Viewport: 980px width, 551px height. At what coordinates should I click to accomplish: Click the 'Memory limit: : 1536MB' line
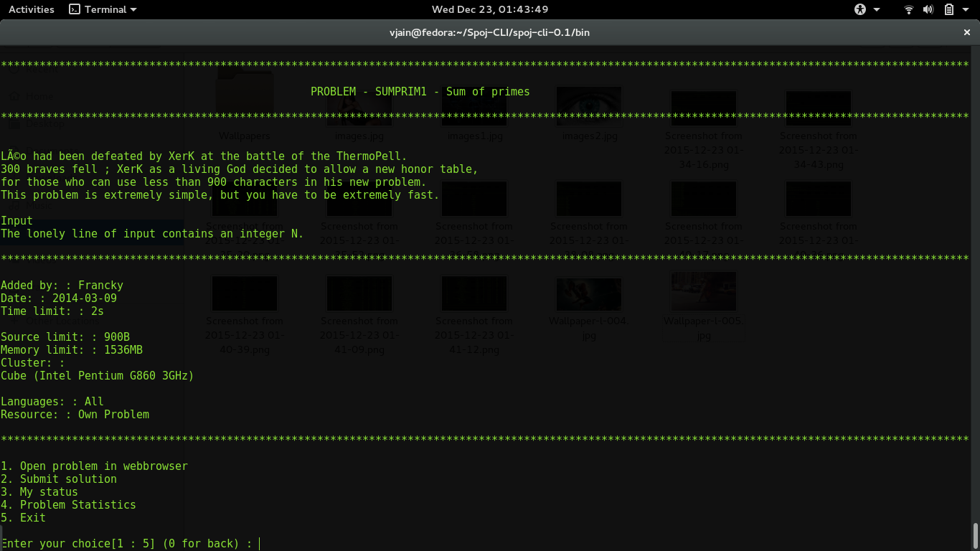coord(72,350)
